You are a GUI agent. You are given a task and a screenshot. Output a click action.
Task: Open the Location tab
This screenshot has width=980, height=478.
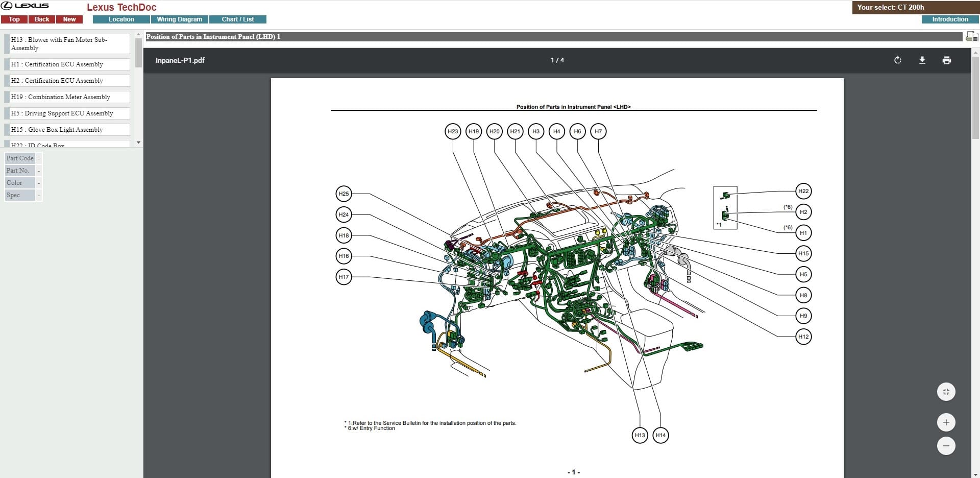pos(121,19)
